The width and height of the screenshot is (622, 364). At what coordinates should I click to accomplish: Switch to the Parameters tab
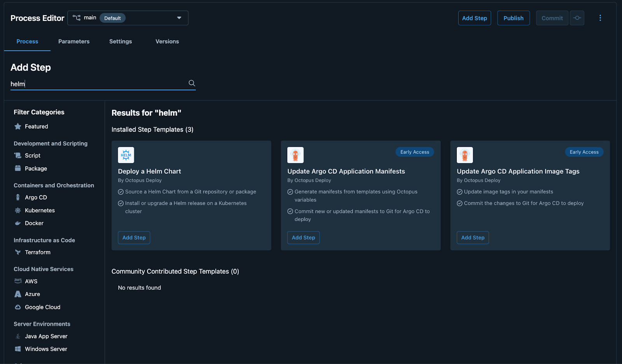click(x=74, y=42)
